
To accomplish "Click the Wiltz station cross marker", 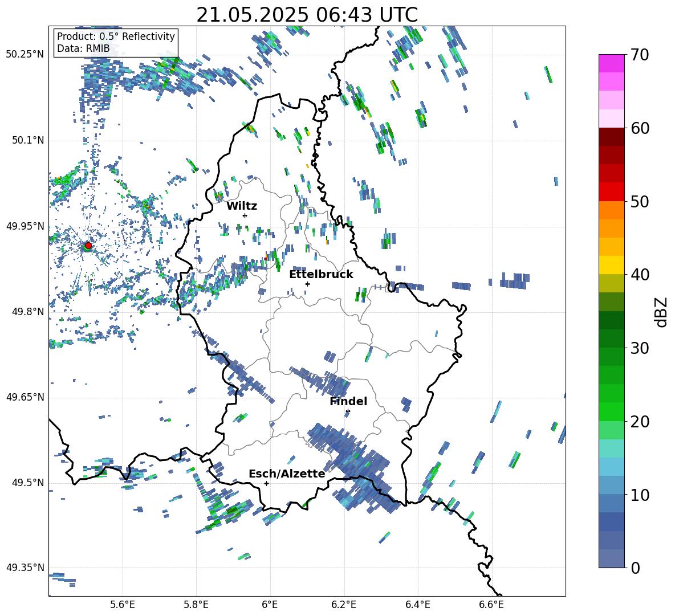I will point(245,215).
